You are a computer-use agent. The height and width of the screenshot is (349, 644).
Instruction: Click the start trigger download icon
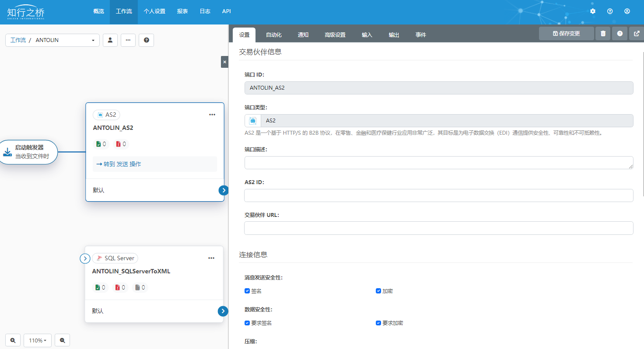[7, 152]
